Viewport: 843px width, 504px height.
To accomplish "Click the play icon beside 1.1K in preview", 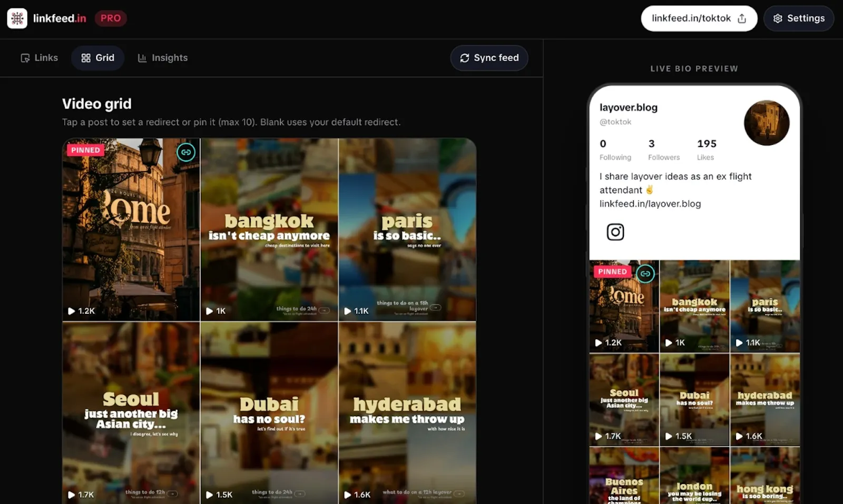I will tap(739, 343).
